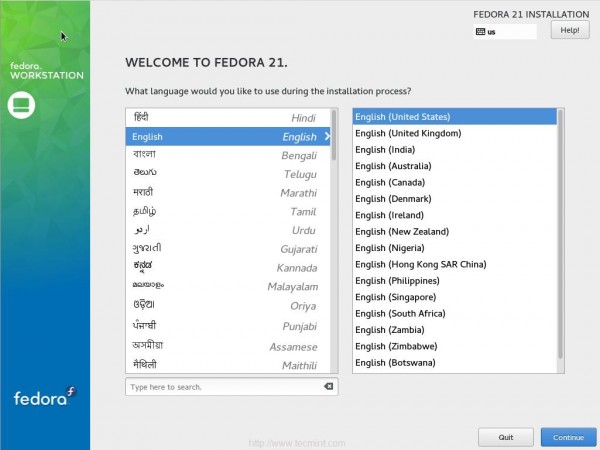Clear the search field with the backspace icon
Viewport: 600px width, 450px height.
[328, 386]
